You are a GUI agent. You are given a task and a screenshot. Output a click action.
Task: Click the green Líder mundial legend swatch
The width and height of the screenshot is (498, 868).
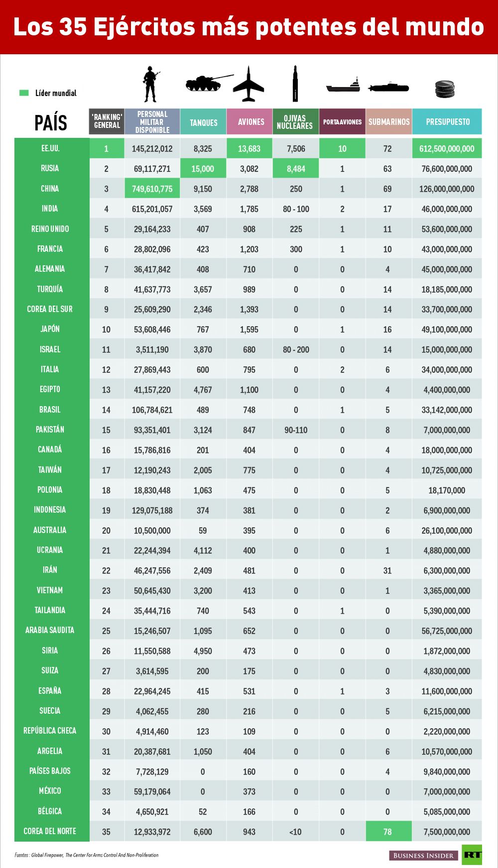(x=24, y=93)
